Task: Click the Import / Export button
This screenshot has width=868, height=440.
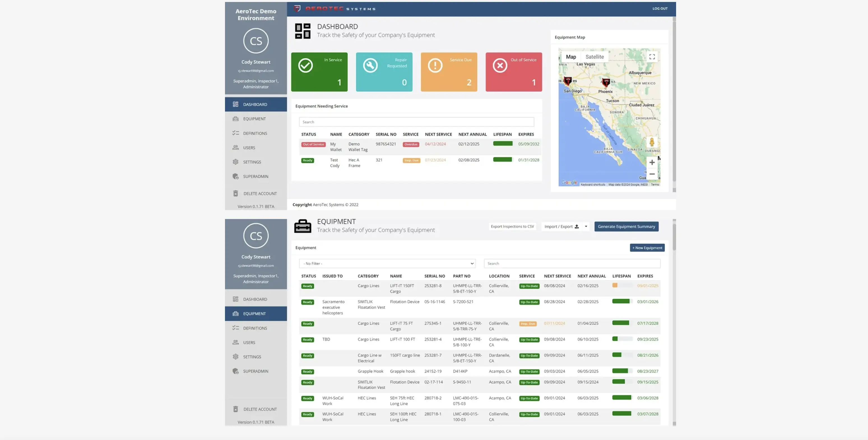Action: pyautogui.click(x=561, y=226)
